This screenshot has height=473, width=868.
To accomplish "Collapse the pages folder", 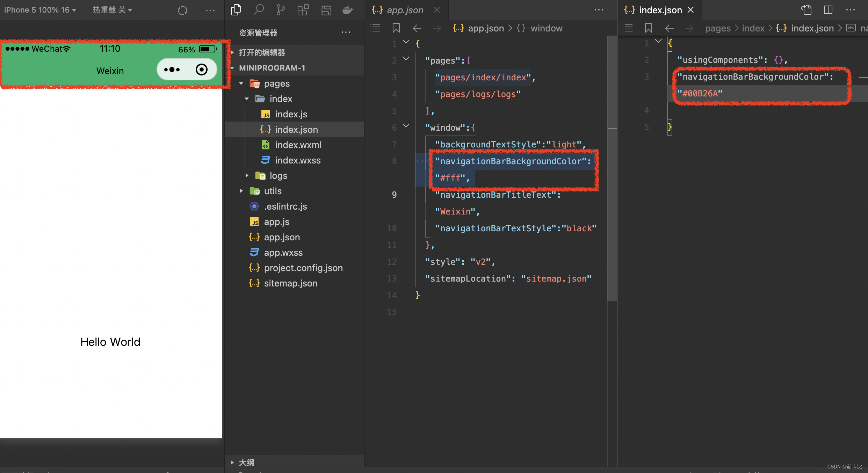I will point(241,83).
